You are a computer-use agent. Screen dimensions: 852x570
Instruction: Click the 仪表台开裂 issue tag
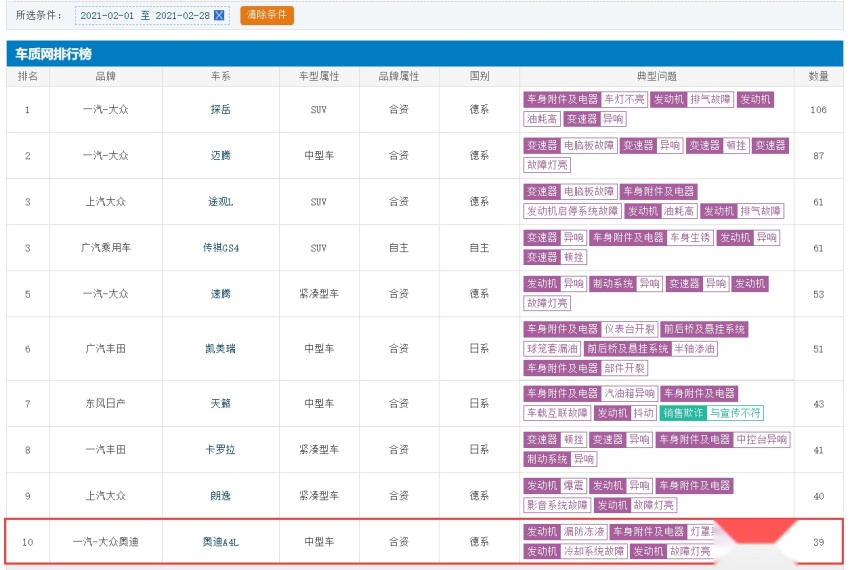629,329
